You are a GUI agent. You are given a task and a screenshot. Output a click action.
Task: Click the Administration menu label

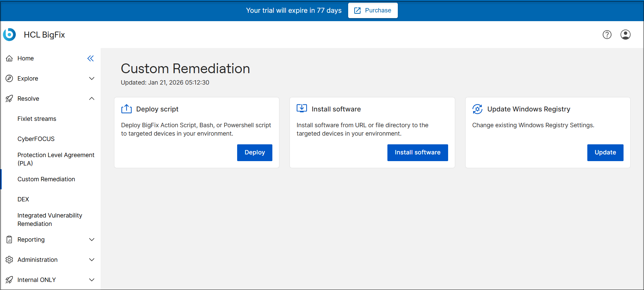pyautogui.click(x=38, y=260)
